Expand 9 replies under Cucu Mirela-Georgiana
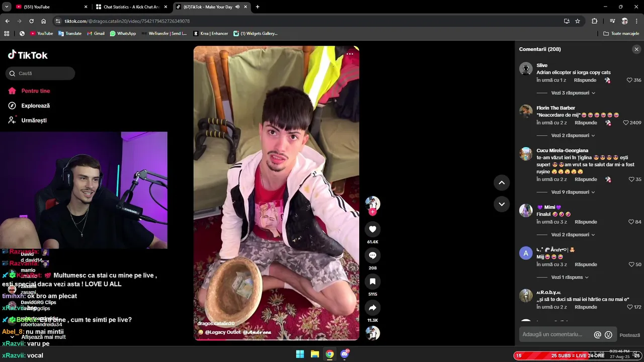This screenshot has width=644, height=362. coord(573,192)
